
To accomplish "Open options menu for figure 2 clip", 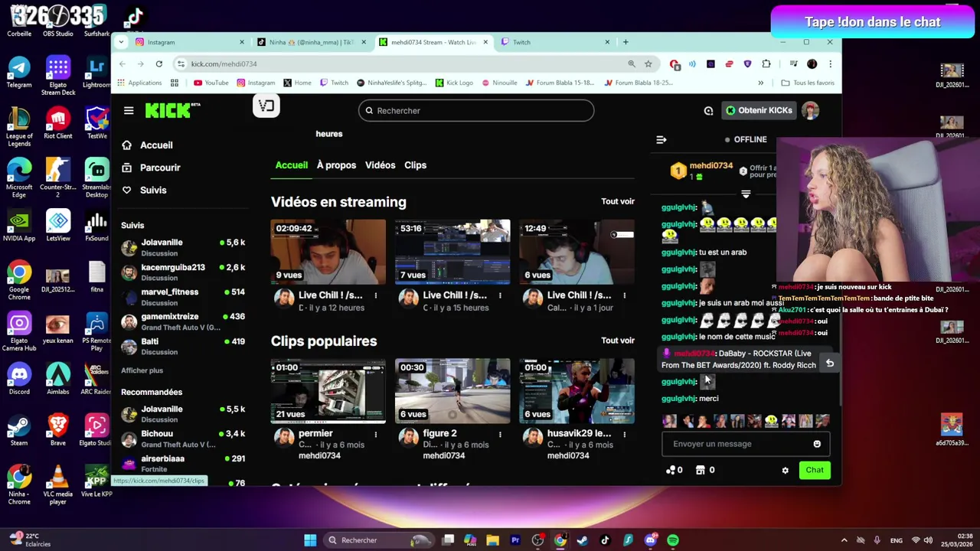I will pyautogui.click(x=500, y=434).
